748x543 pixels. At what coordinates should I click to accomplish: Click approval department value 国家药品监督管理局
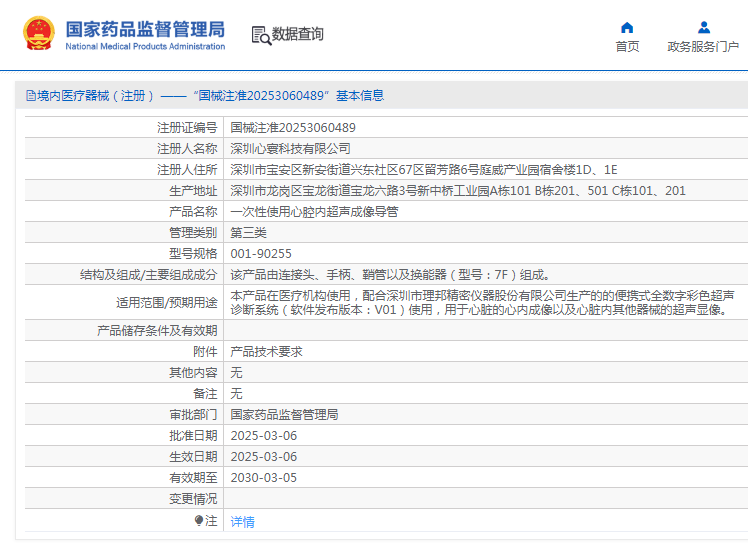coord(284,414)
